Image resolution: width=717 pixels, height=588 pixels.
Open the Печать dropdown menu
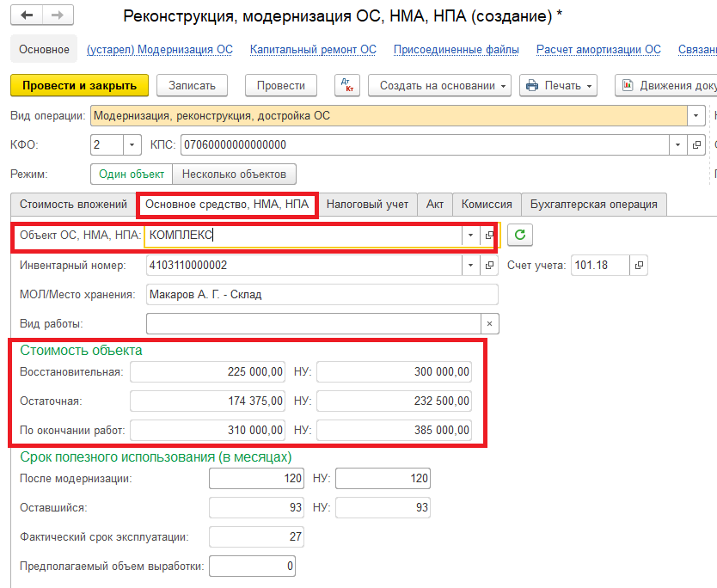point(559,85)
